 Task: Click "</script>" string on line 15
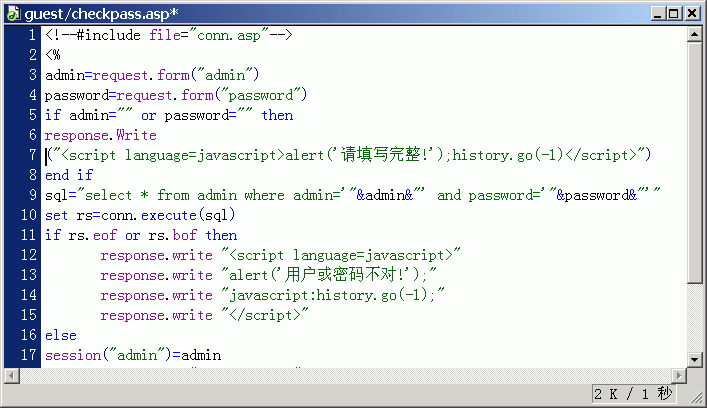click(265, 315)
